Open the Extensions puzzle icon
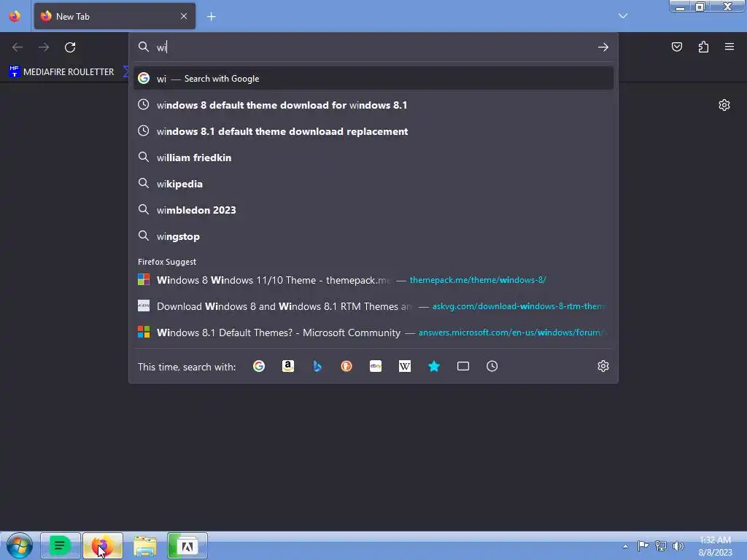 click(703, 47)
